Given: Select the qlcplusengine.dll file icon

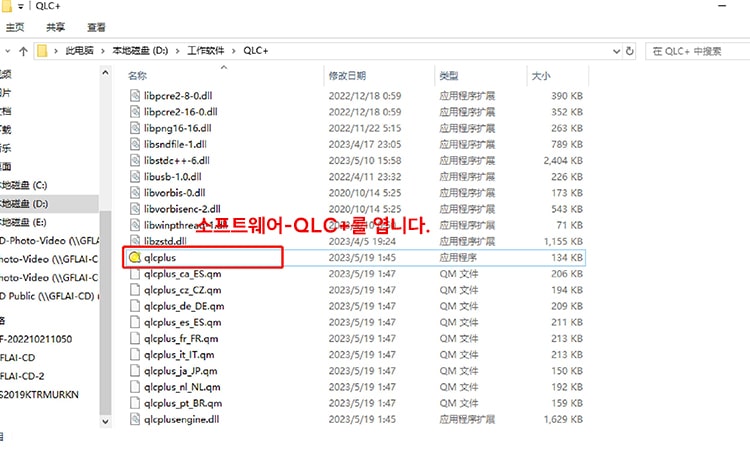Looking at the screenshot, I should pyautogui.click(x=135, y=419).
